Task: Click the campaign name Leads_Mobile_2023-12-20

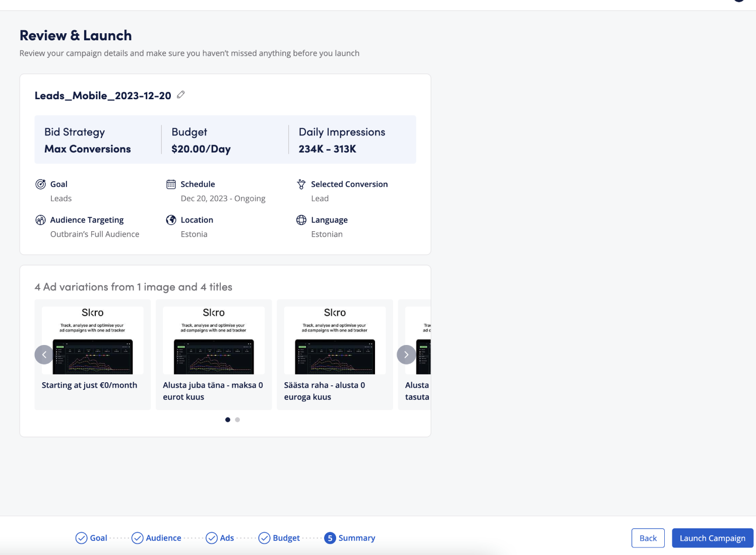Action: pyautogui.click(x=103, y=96)
